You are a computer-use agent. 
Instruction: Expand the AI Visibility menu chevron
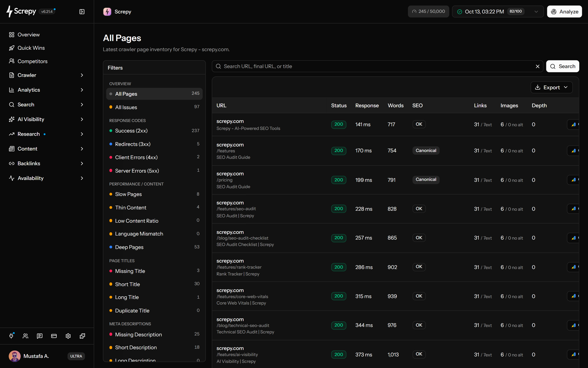point(82,119)
